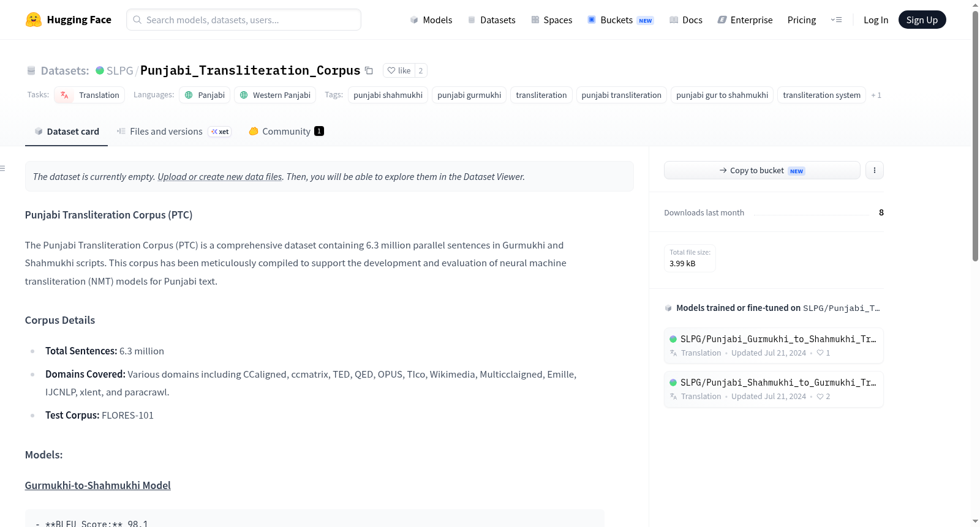Screen dimensions: 980x527
Task: Click the punjabi shahmukhi tag
Action: 388,95
